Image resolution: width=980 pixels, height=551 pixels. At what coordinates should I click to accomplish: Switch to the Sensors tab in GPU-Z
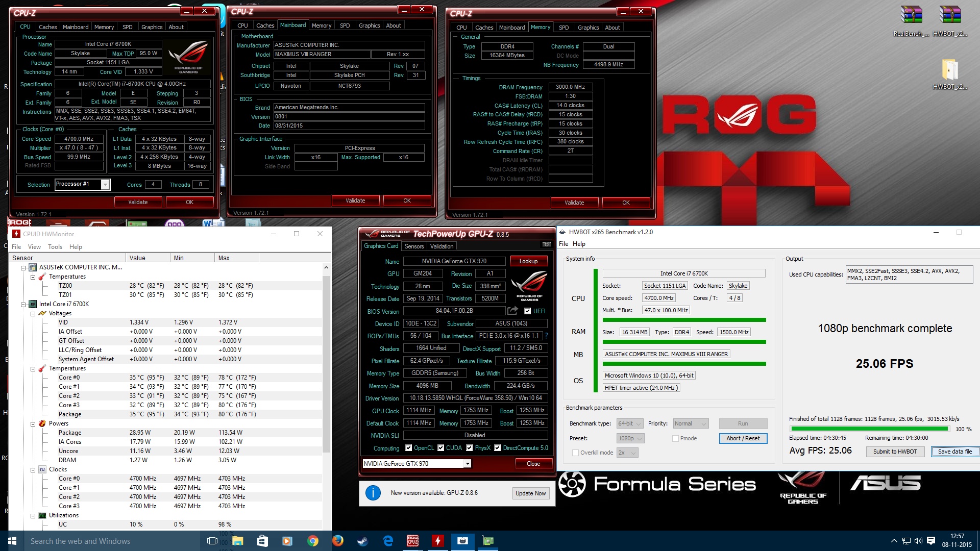pyautogui.click(x=414, y=246)
